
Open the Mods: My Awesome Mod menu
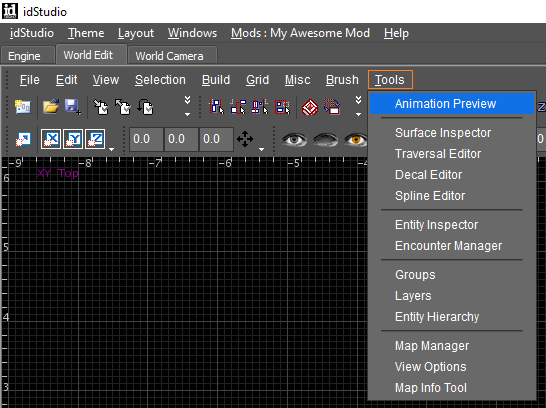click(301, 33)
